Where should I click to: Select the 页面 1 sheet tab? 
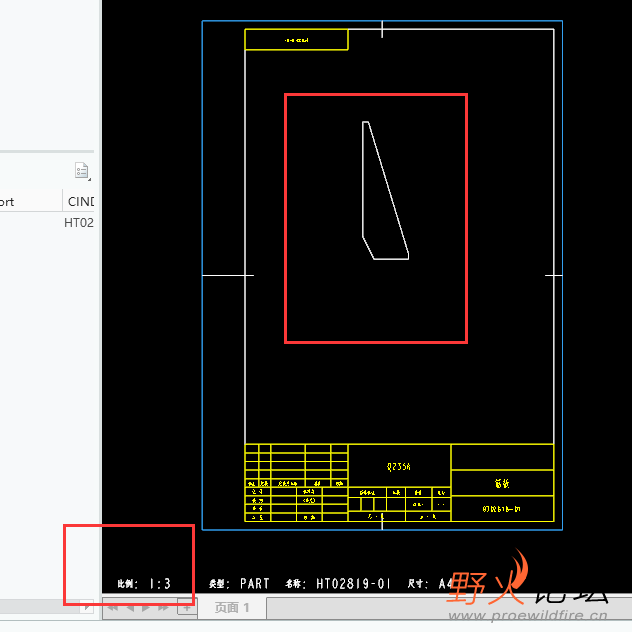[232, 607]
